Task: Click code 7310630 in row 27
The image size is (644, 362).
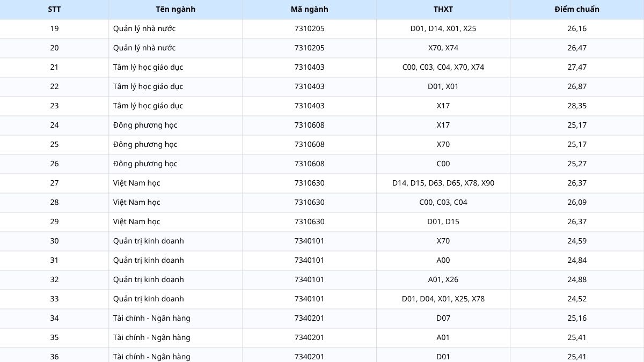Action: [x=309, y=183]
